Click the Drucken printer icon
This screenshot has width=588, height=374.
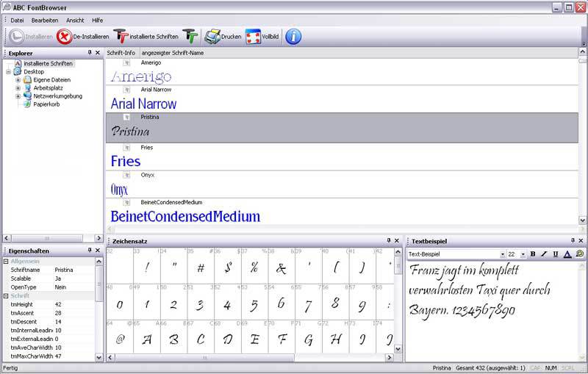[x=212, y=37]
